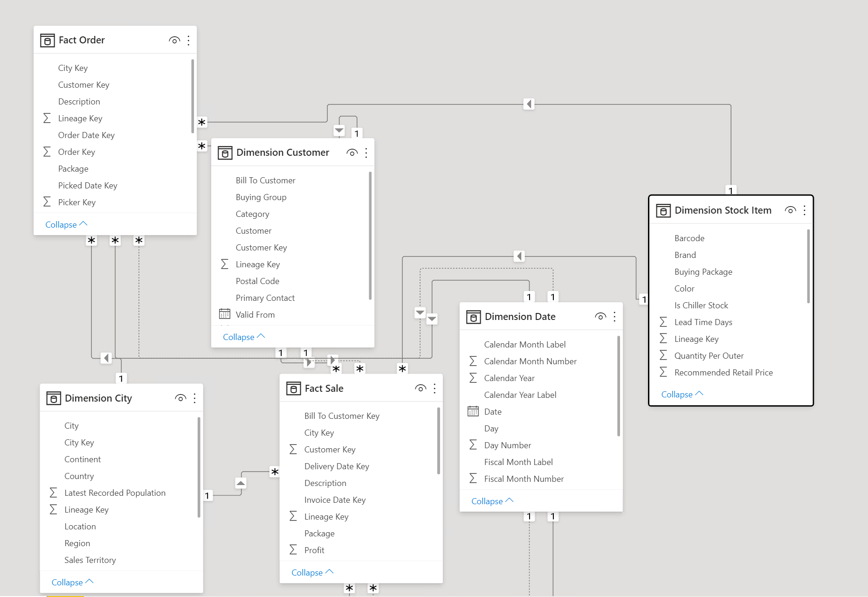The width and height of the screenshot is (868, 597).
Task: Toggle Dimension Date table visibility
Action: click(x=600, y=317)
